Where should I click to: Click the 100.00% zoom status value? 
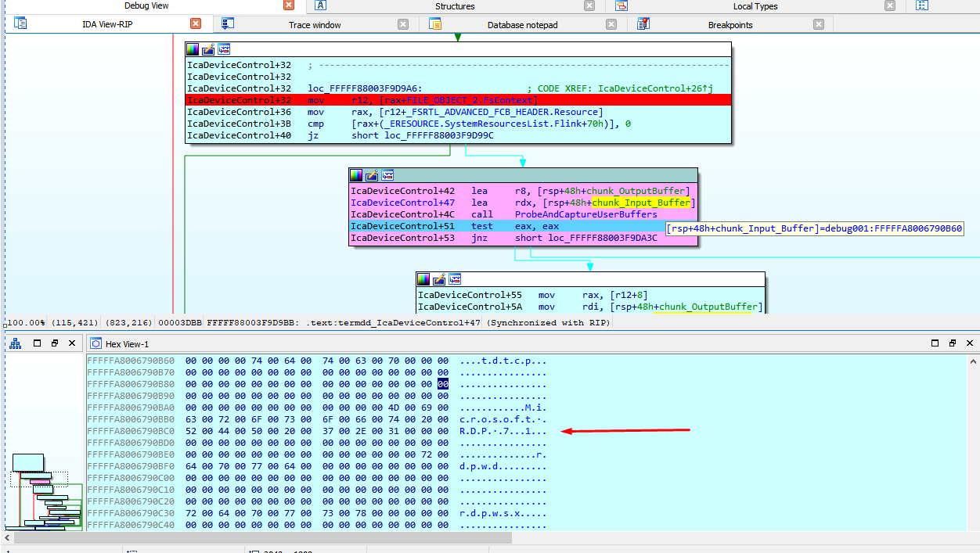click(x=26, y=322)
